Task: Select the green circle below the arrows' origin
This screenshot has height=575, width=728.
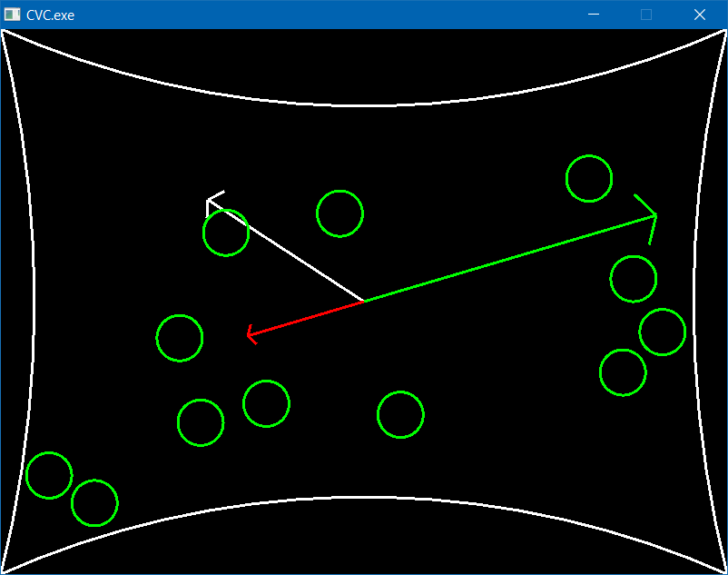Action: [x=400, y=414]
